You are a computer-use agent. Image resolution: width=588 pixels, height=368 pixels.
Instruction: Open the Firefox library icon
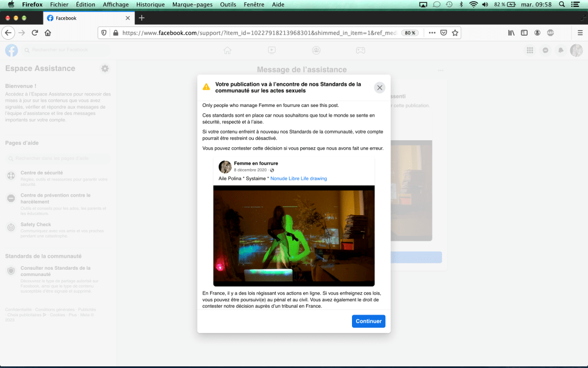(x=511, y=33)
